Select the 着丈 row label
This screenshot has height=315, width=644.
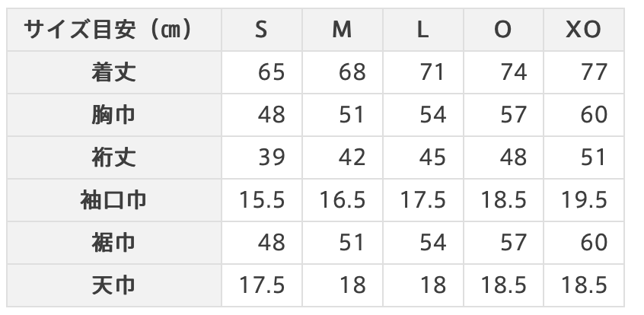coord(113,72)
